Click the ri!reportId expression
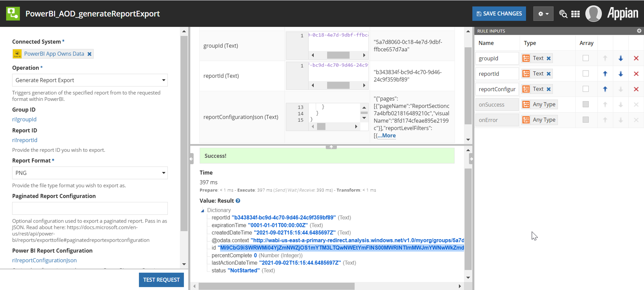 pyautogui.click(x=25, y=140)
